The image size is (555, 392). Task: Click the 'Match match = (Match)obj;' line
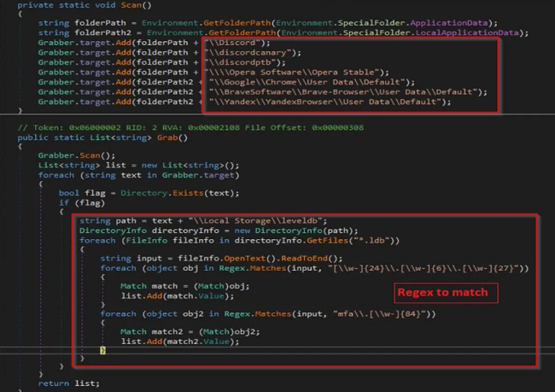point(185,286)
